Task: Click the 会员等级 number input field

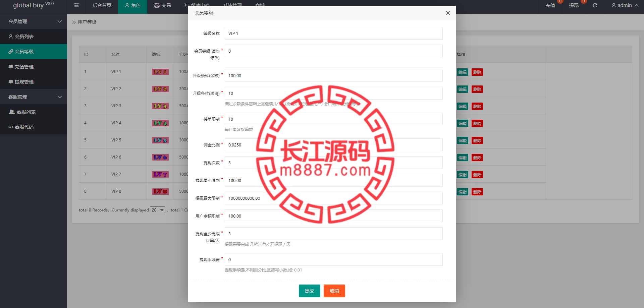Action: pos(334,51)
